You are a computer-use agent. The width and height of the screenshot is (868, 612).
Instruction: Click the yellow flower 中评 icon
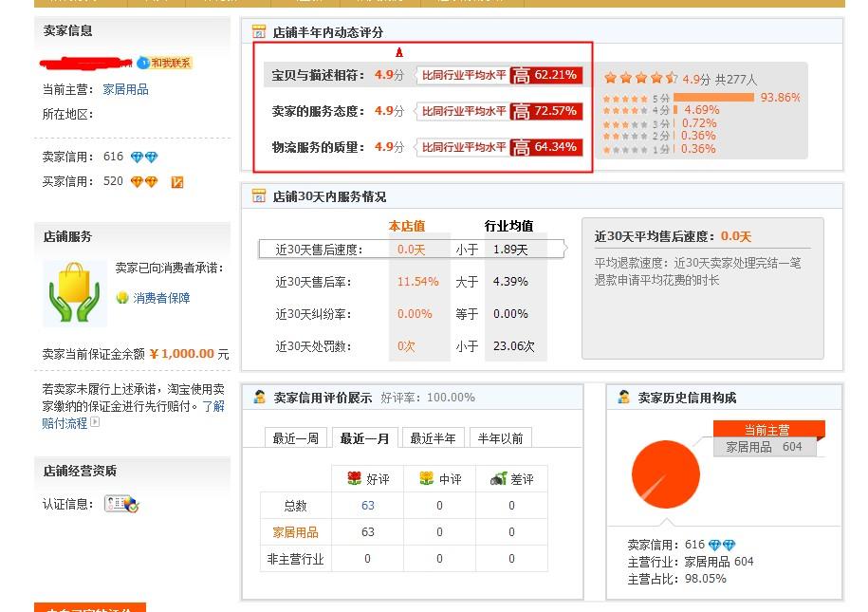[x=426, y=478]
